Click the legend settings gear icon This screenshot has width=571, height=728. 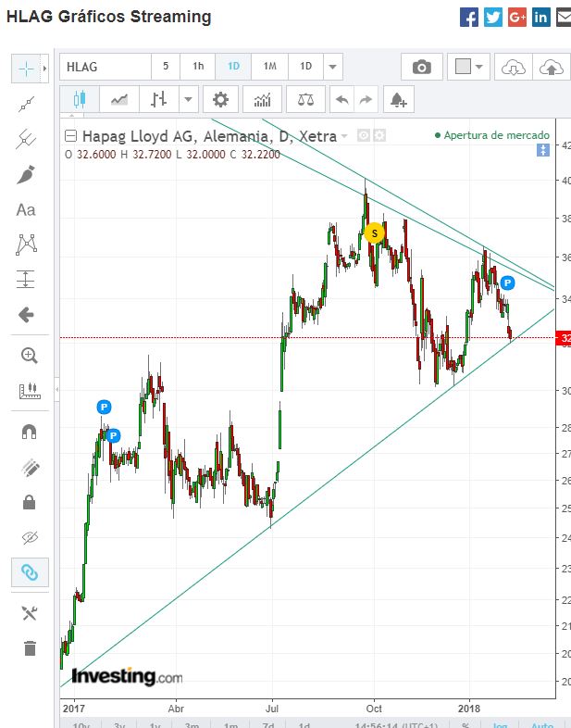click(379, 135)
